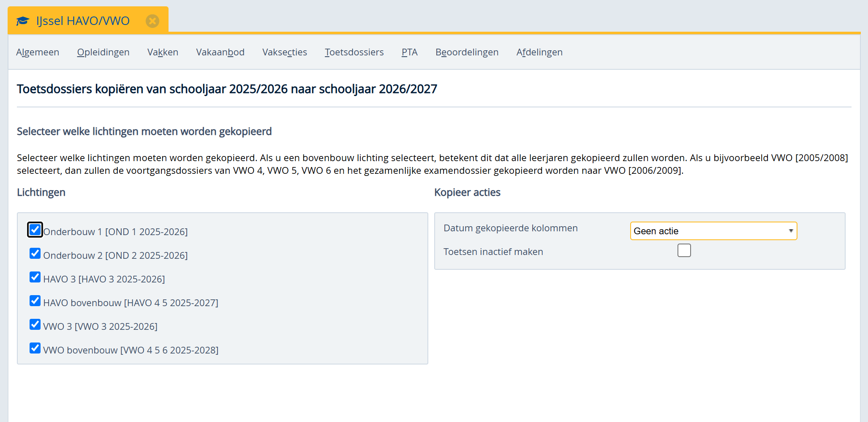Screen dimensions: 868x422
Task: Go to the Opleidingen section
Action: (103, 52)
